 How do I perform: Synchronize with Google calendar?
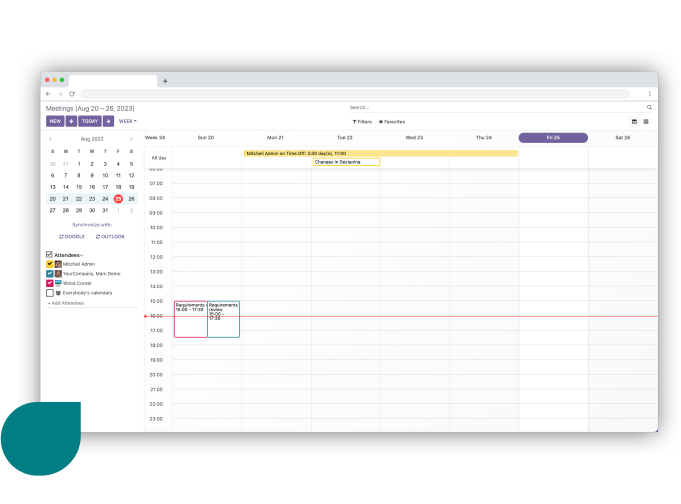pos(72,236)
